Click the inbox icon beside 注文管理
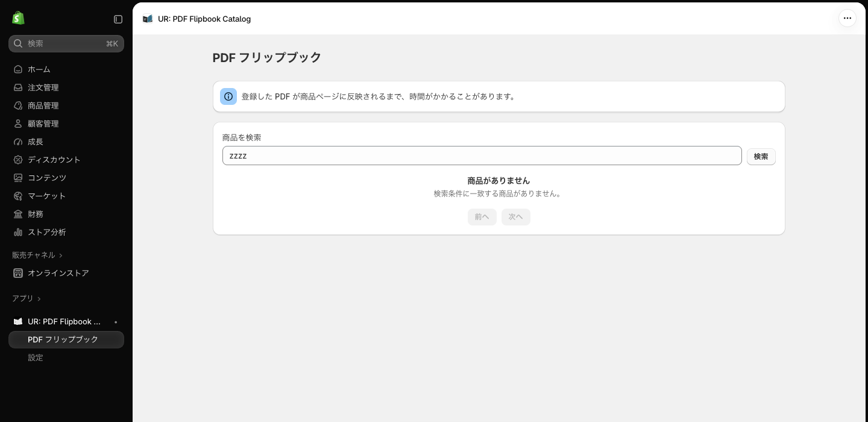 pyautogui.click(x=18, y=87)
